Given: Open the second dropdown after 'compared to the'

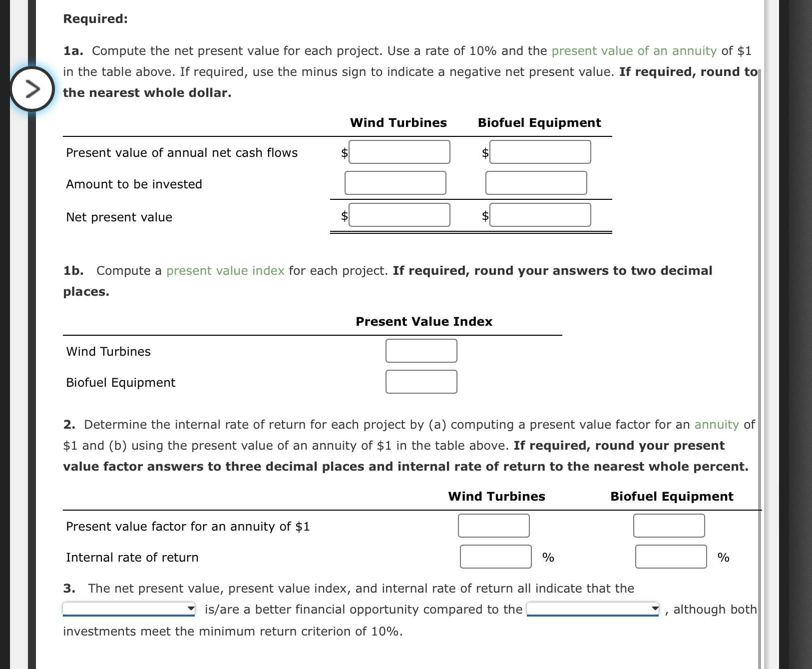Looking at the screenshot, I should coord(593,609).
